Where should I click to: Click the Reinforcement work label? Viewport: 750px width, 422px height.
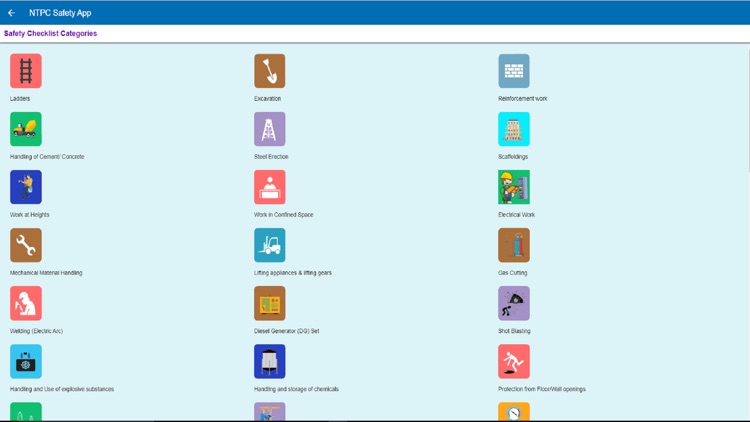tap(522, 99)
